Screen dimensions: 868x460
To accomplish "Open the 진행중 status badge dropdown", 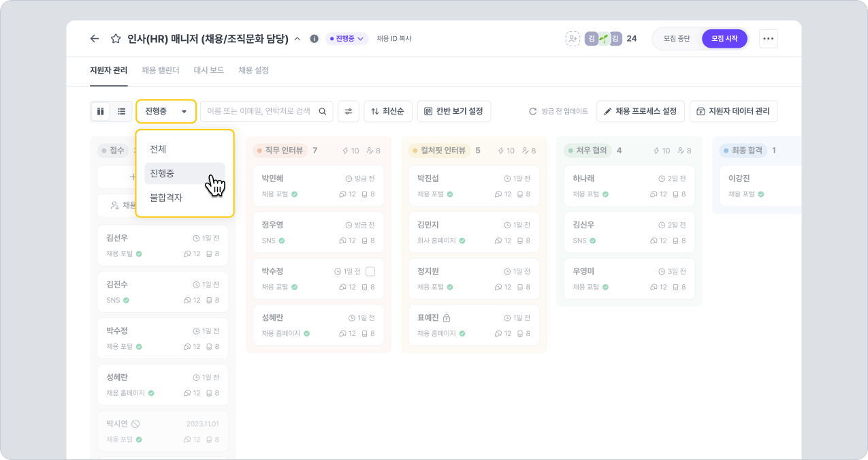I will (x=347, y=39).
